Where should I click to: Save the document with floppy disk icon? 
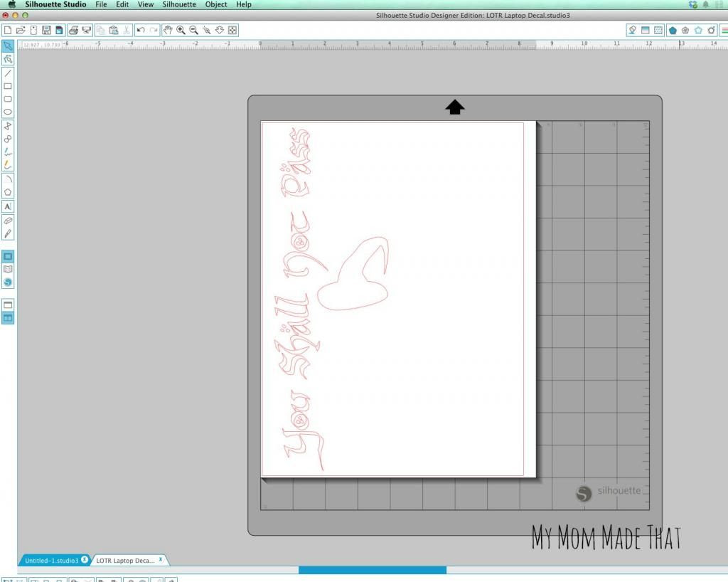pyautogui.click(x=46, y=30)
